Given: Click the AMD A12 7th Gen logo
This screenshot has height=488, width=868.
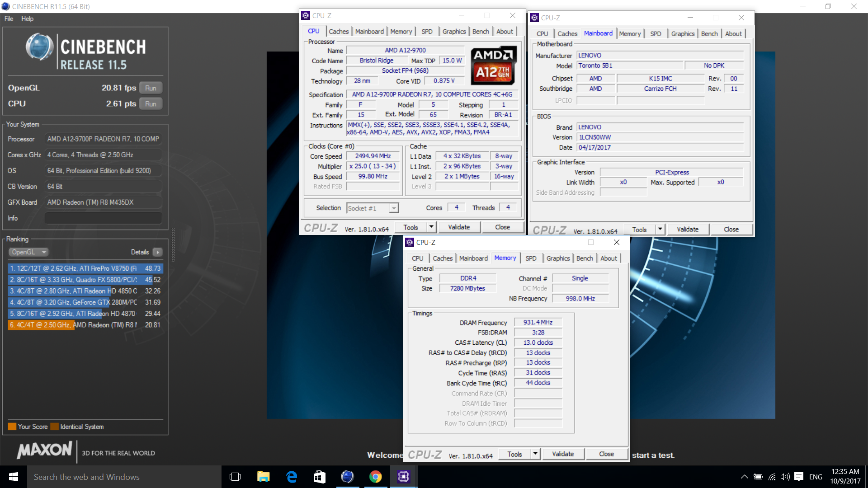Looking at the screenshot, I should click(x=494, y=66).
